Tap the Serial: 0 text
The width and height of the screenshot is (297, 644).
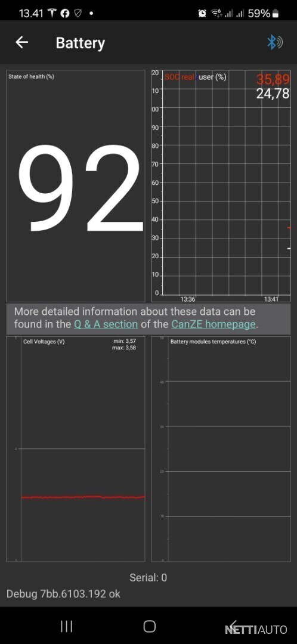[148, 577]
